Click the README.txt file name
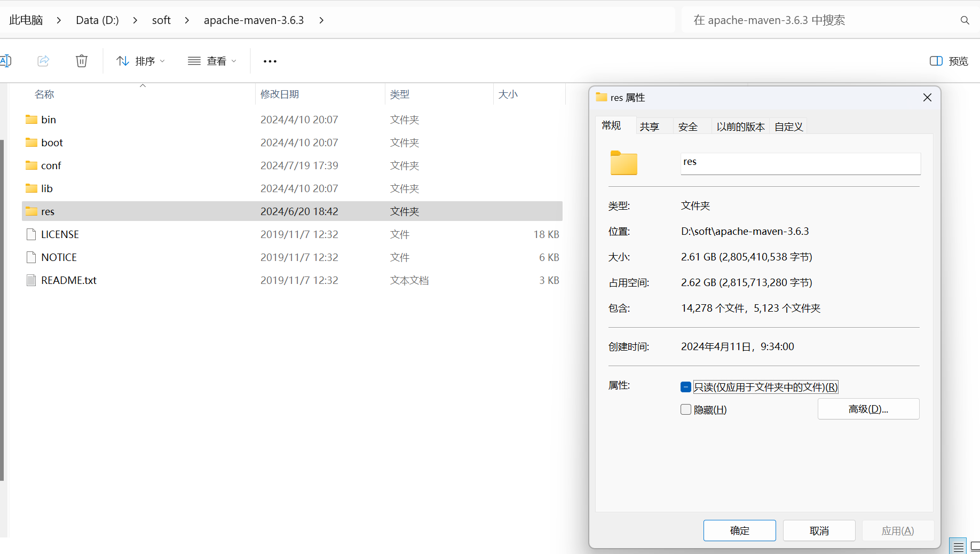The width and height of the screenshot is (980, 554). point(69,280)
